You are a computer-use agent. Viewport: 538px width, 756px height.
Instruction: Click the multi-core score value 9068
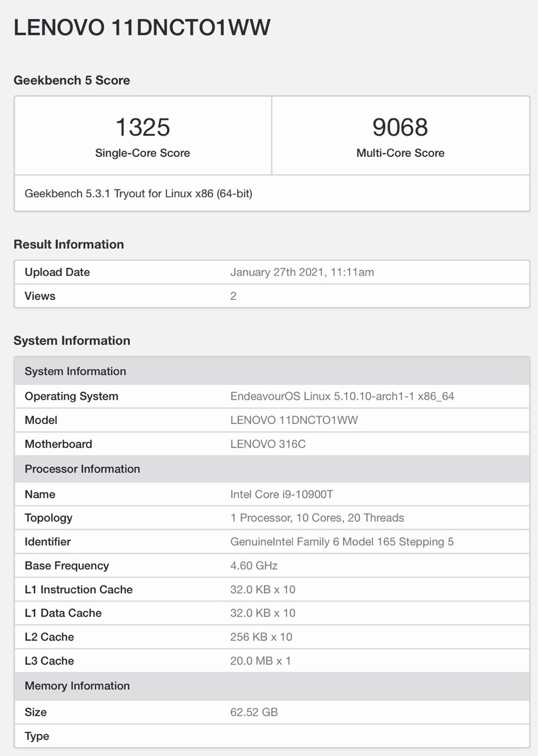coord(400,127)
